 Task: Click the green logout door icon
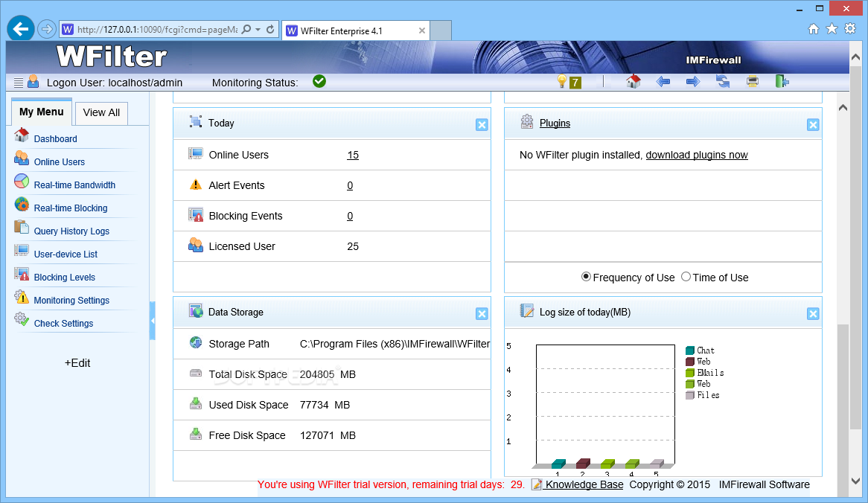[x=782, y=81]
